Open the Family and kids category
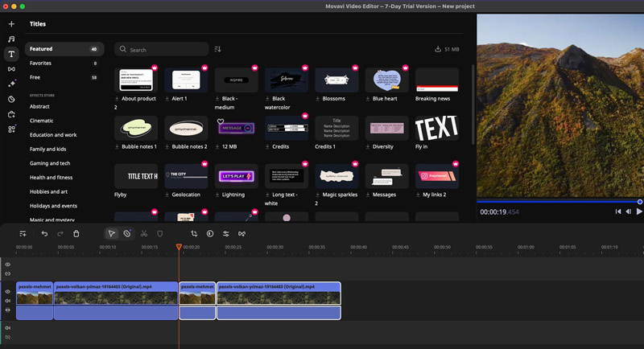 [x=47, y=150]
